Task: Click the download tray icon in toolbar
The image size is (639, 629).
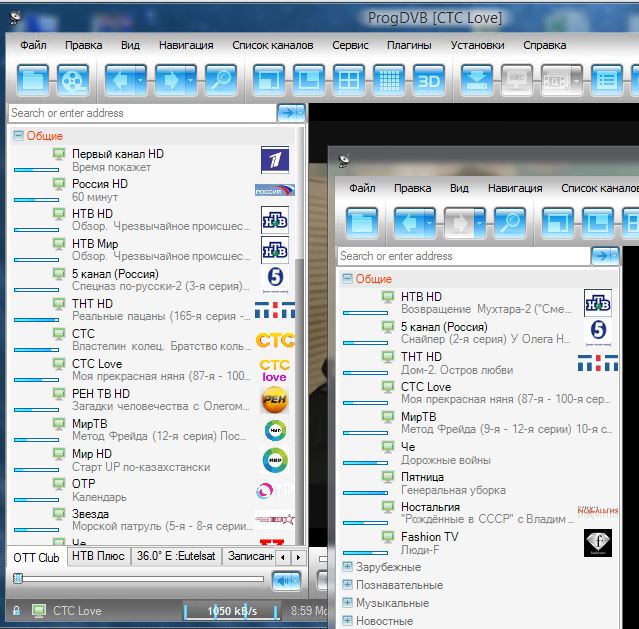Action: (477, 80)
